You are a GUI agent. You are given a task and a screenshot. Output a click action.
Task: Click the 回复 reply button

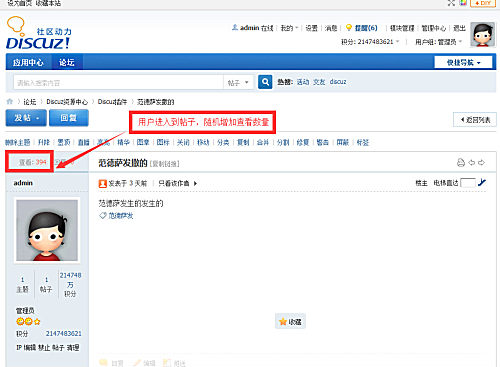pos(69,118)
